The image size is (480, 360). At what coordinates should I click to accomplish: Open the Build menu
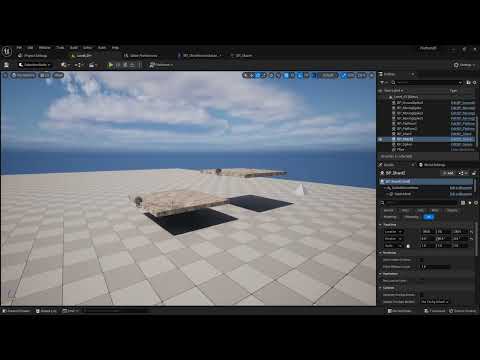(x=74, y=48)
